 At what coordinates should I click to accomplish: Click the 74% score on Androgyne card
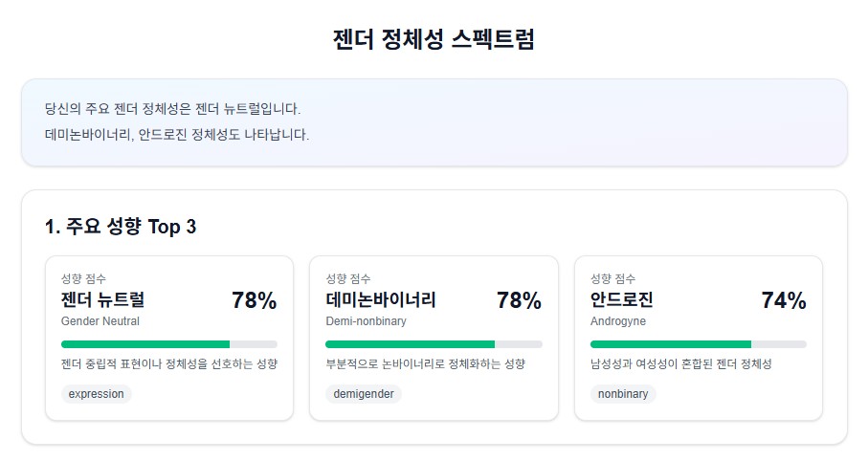[783, 300]
